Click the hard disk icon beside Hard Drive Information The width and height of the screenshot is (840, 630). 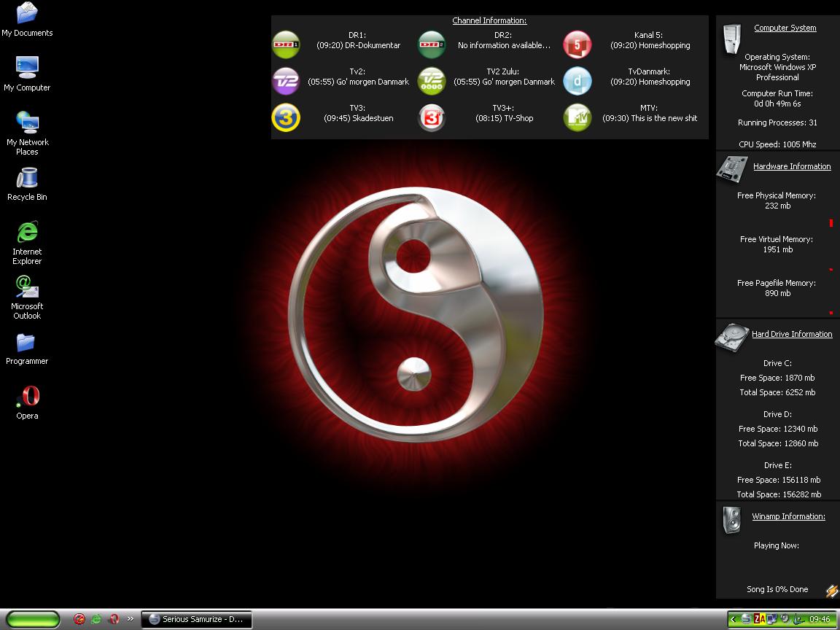(x=732, y=337)
